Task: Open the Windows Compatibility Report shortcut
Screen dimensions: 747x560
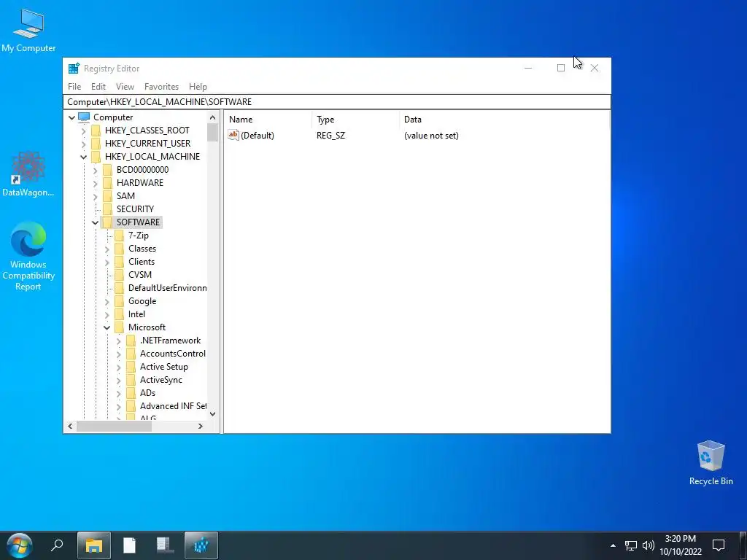Action: coord(28,256)
